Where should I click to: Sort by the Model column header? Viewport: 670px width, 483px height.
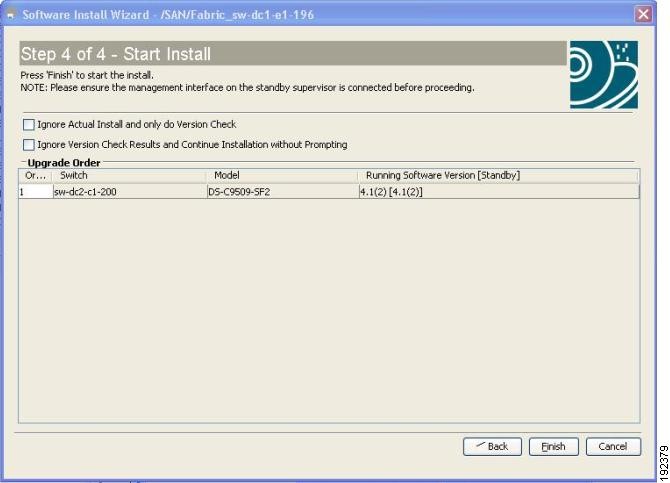282,176
